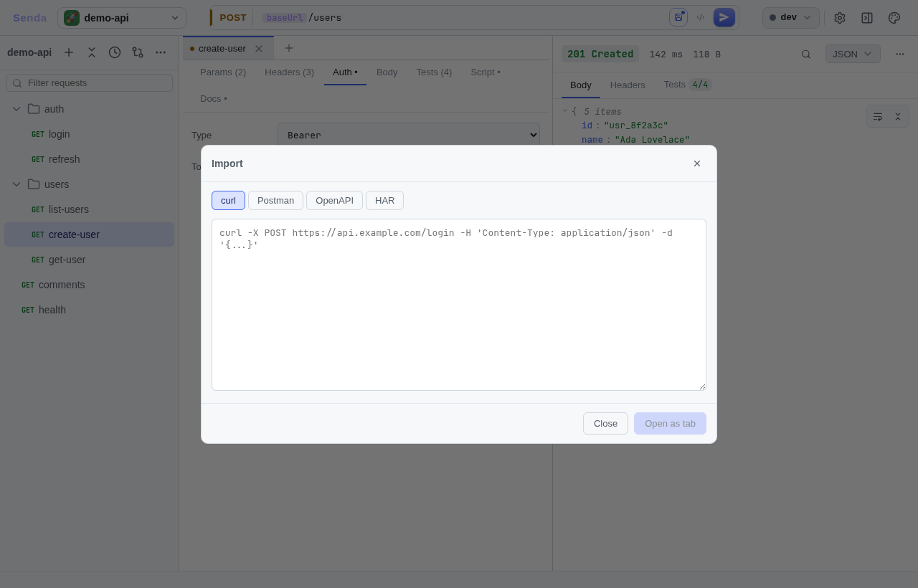Close the create-user tab
The width and height of the screenshot is (918, 588).
tap(259, 49)
